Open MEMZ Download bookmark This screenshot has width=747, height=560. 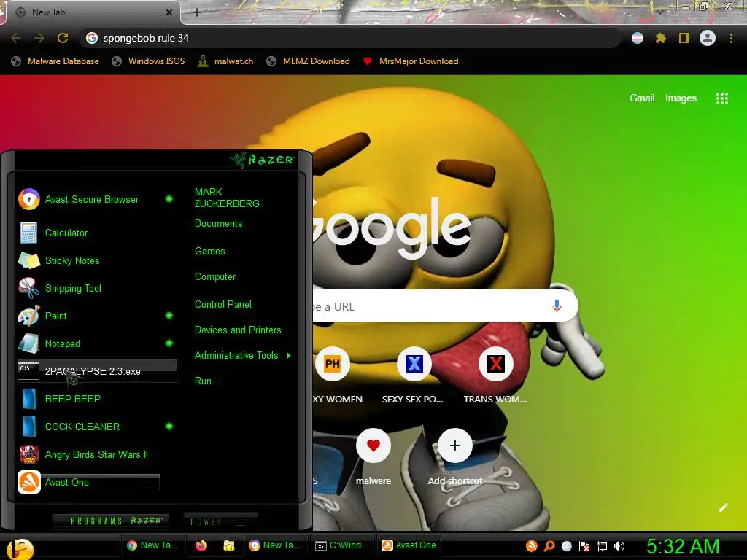(x=309, y=61)
